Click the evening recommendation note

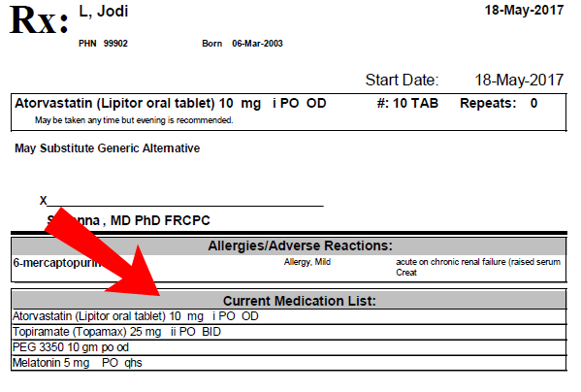tap(134, 120)
